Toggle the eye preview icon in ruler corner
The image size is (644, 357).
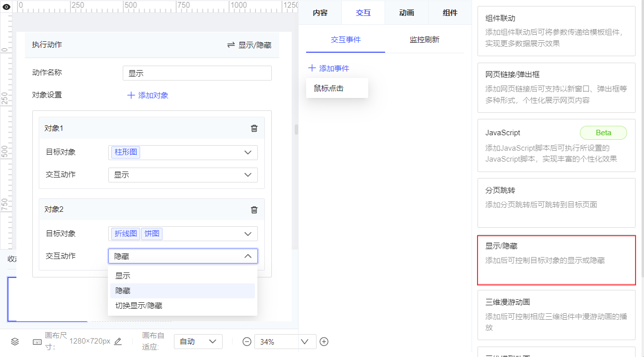pyautogui.click(x=6, y=6)
